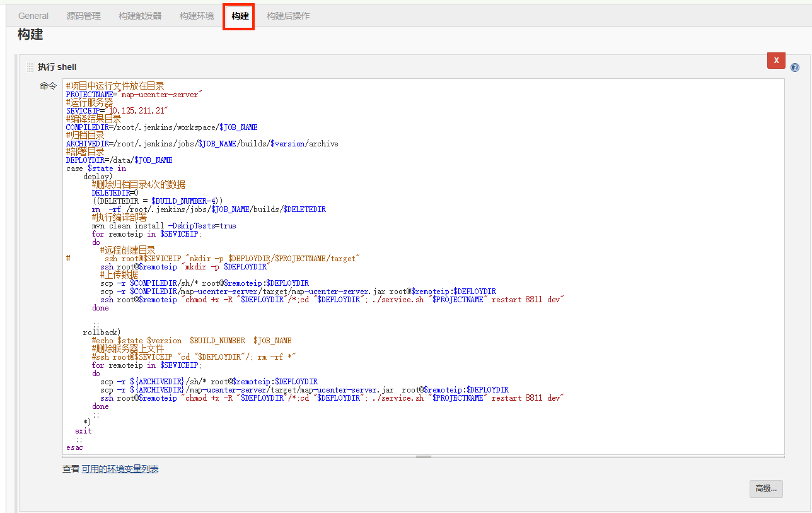Click the 命令 field label

pos(48,86)
